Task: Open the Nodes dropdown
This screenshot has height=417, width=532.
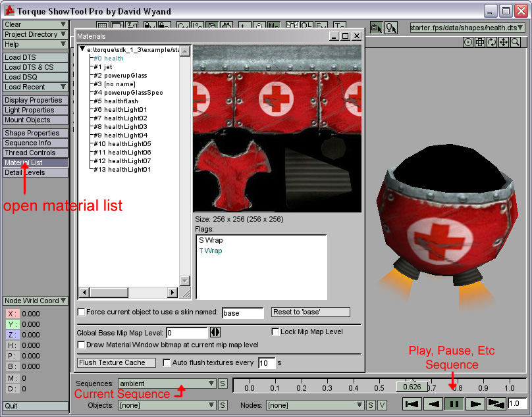Action: (315, 405)
